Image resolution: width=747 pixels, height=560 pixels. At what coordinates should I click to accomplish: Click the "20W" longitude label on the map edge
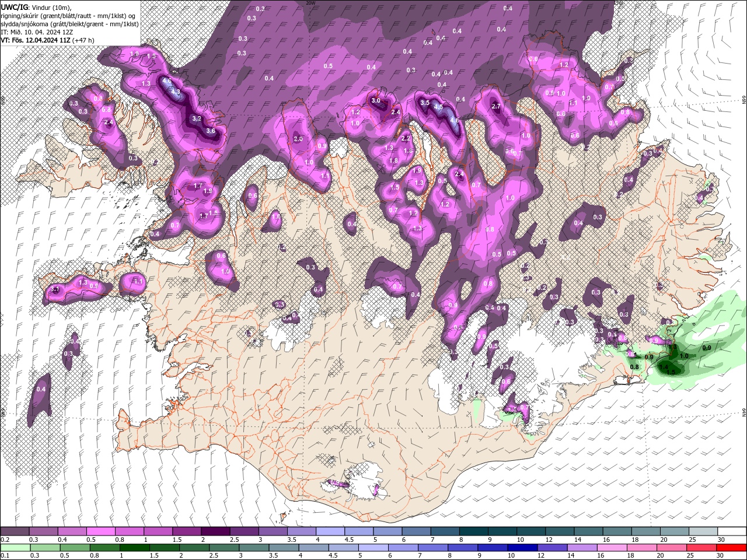(x=310, y=2)
